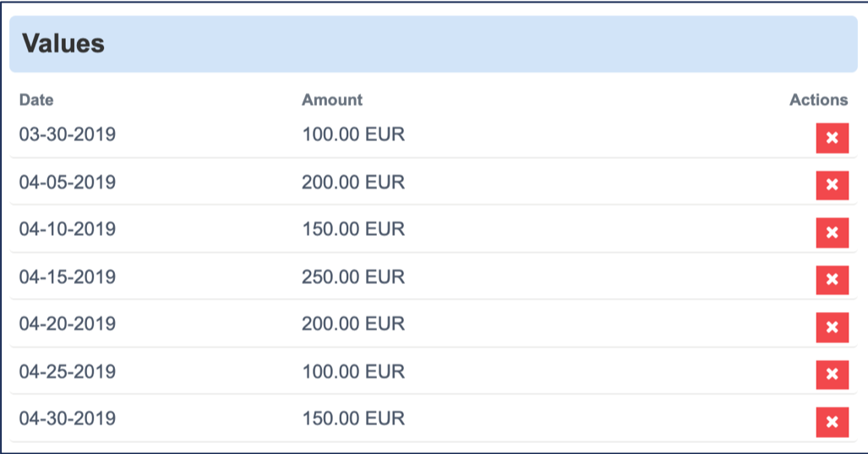Delete the 04-10-2019 value entry
868x454 pixels.
tap(832, 232)
